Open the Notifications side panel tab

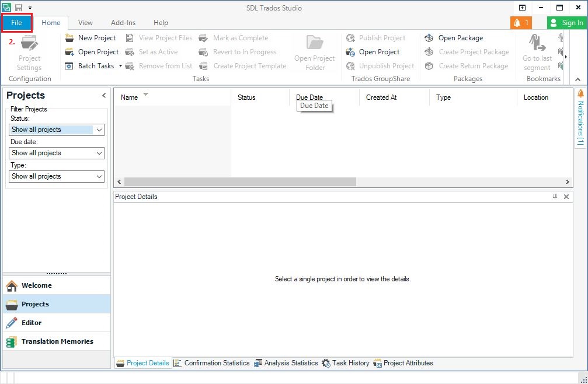pyautogui.click(x=580, y=118)
